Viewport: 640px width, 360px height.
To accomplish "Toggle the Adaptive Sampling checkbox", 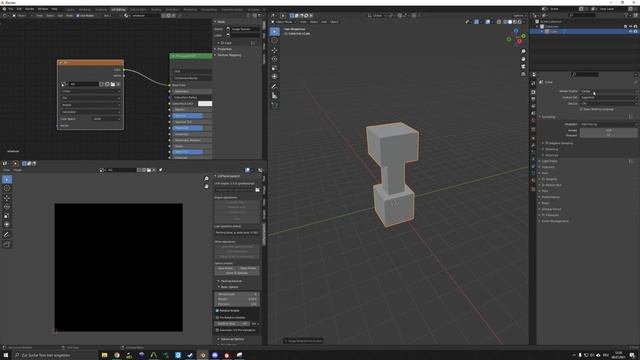I will (547, 143).
